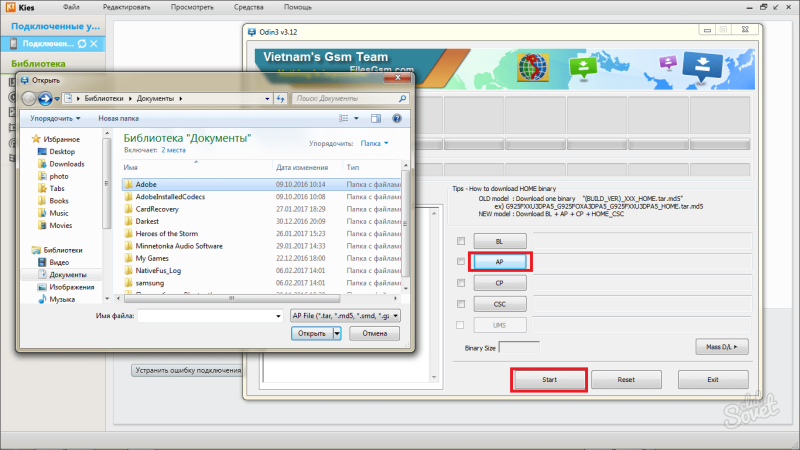
Task: Check the BL checkbox in Odin
Action: [x=461, y=241]
